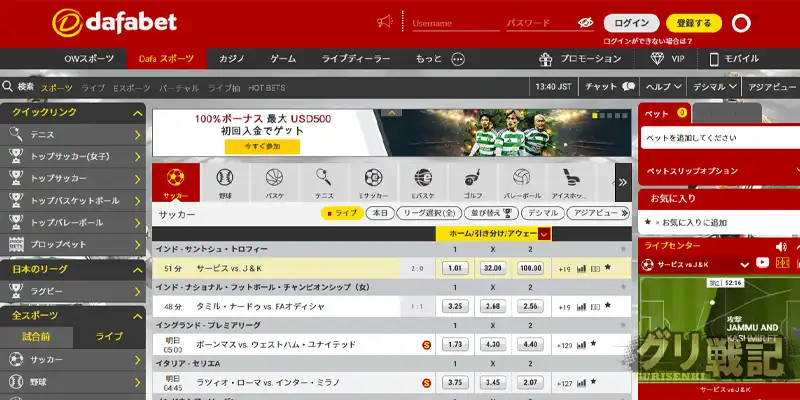Click the Username input field

[x=456, y=23]
